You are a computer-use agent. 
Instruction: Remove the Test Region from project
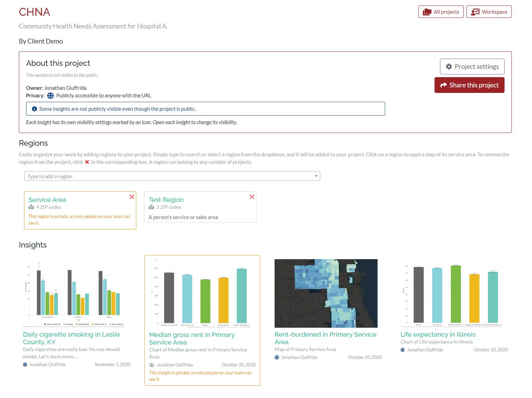tap(252, 197)
